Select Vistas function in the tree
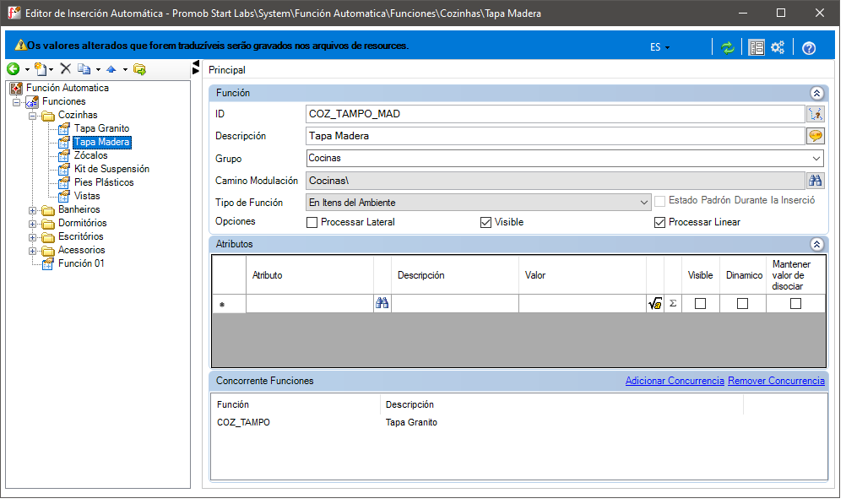Screen dimensions: 846x504 tap(87, 196)
